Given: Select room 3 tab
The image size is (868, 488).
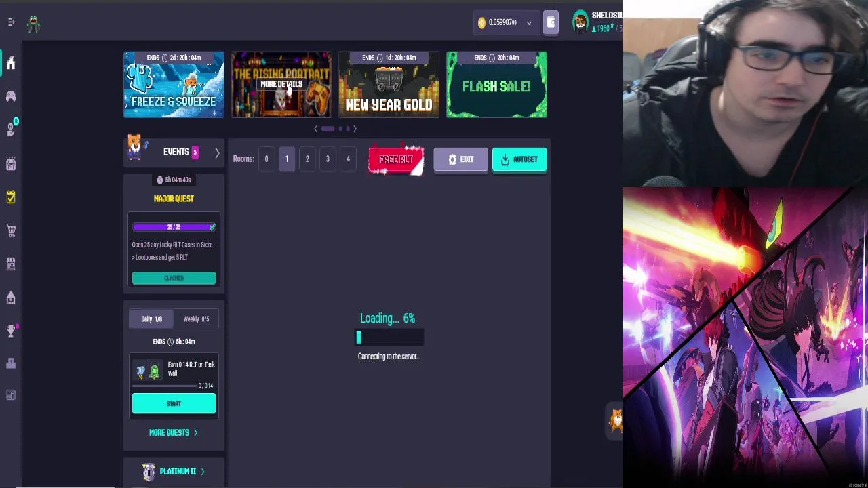Looking at the screenshot, I should pos(328,159).
